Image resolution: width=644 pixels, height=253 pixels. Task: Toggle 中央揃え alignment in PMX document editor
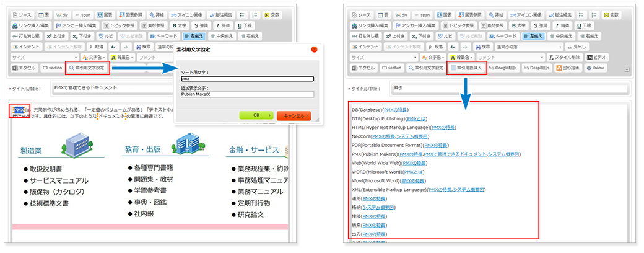[x=222, y=36]
